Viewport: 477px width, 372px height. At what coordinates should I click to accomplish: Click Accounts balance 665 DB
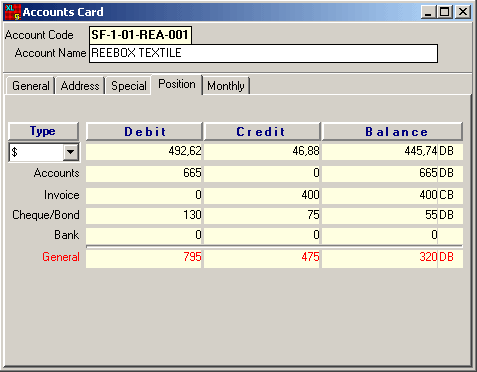pyautogui.click(x=392, y=173)
